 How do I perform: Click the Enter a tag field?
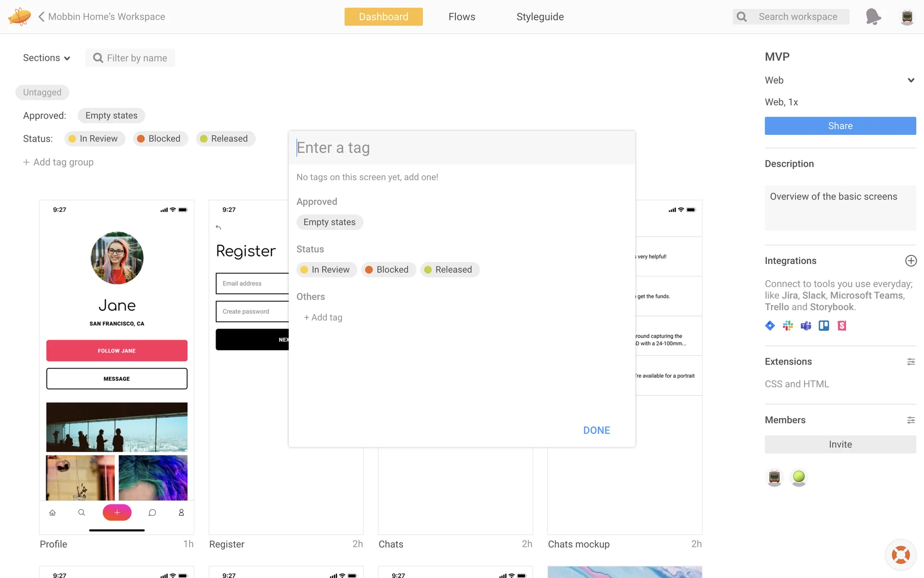(461, 148)
